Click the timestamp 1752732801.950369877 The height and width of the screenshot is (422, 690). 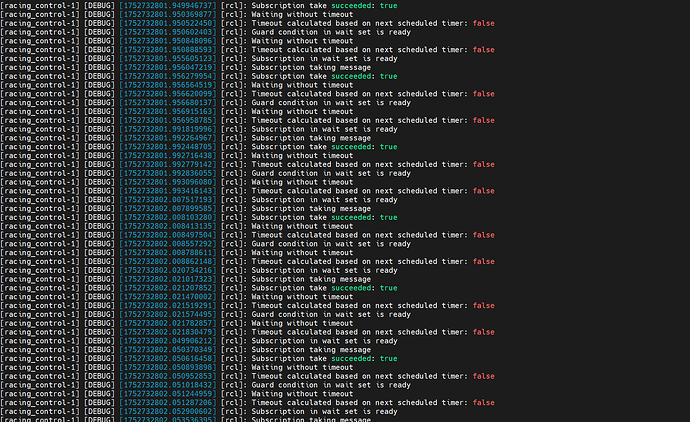tap(167, 15)
